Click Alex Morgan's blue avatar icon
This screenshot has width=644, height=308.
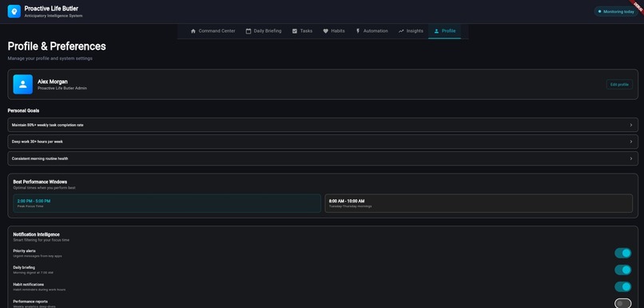pos(23,84)
